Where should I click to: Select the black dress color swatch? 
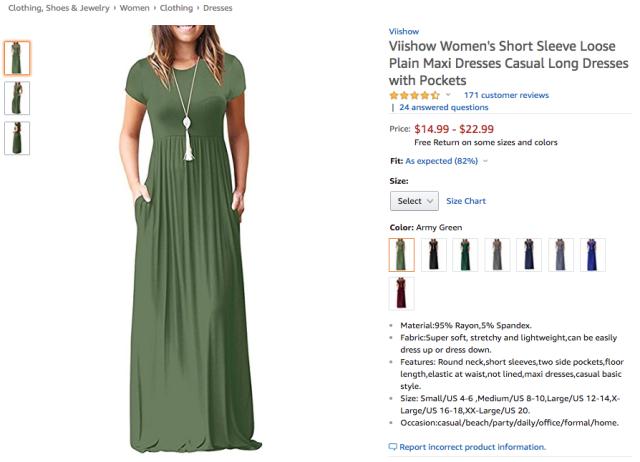coord(433,255)
